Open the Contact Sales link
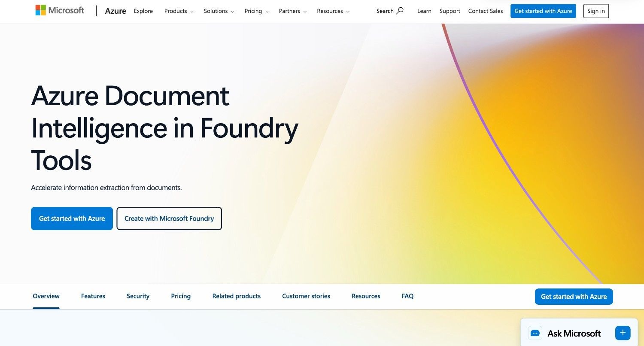Viewport: 644px width, 346px height. click(486, 11)
